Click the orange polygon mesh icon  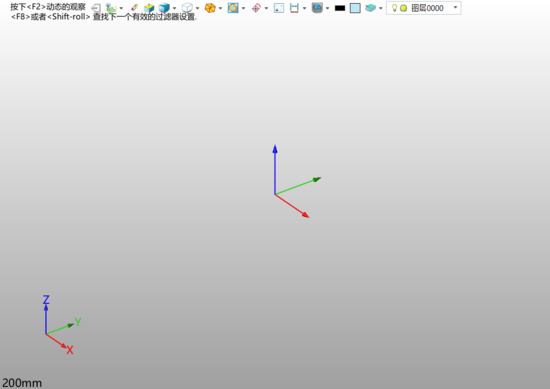click(210, 8)
